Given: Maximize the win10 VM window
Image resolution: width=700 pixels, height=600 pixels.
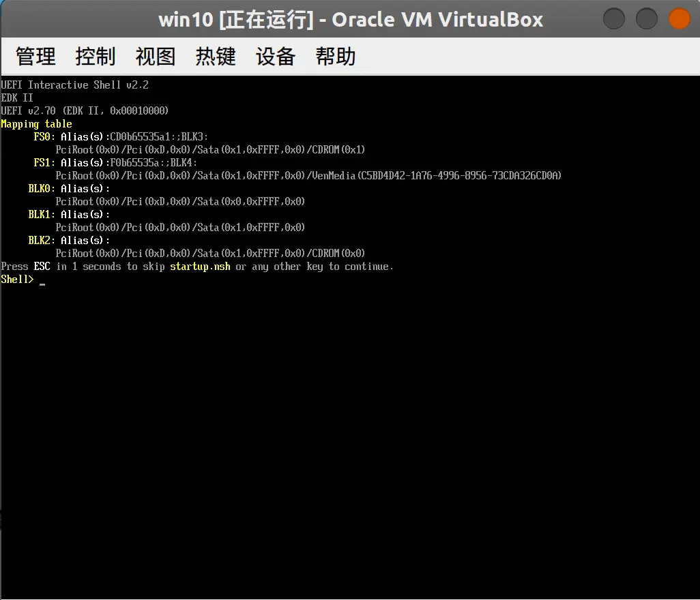Looking at the screenshot, I should [646, 18].
